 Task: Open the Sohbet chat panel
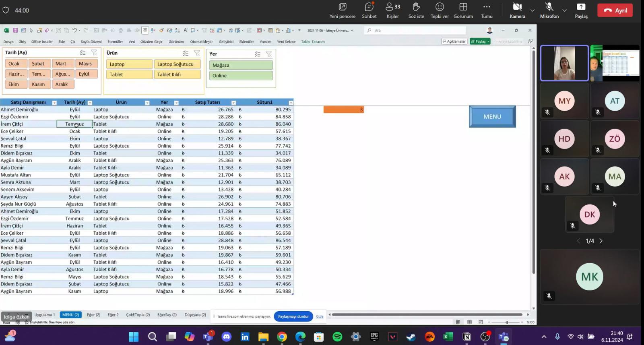(x=369, y=10)
